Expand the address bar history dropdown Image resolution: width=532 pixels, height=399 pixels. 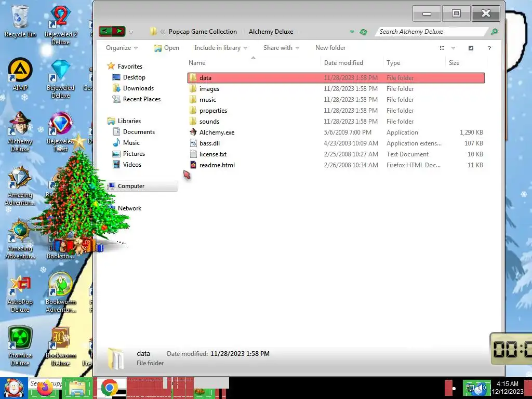tap(352, 32)
